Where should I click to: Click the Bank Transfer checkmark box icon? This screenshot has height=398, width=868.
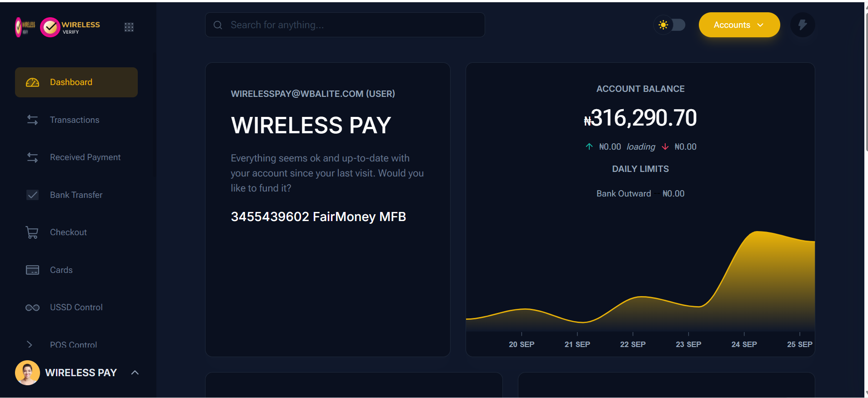click(x=32, y=195)
